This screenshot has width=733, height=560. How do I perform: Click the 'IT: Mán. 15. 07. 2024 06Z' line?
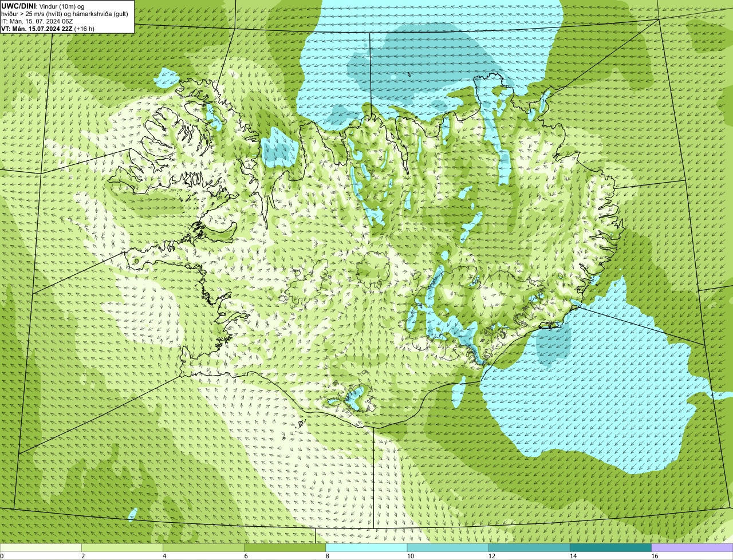click(x=37, y=21)
